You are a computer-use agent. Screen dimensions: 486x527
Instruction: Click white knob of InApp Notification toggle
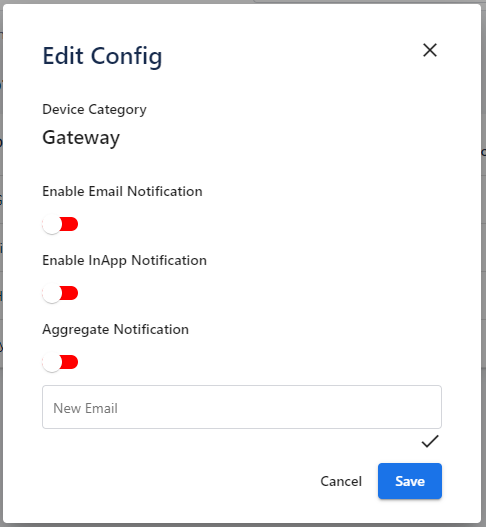click(x=52, y=293)
